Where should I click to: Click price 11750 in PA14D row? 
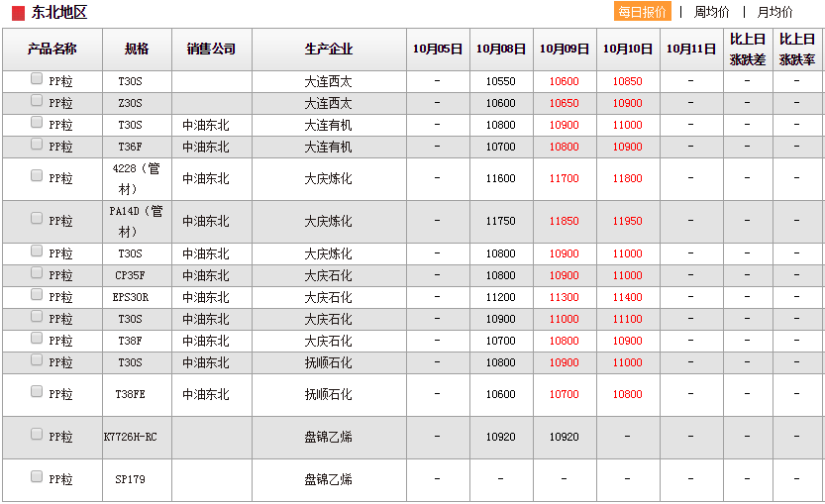click(501, 222)
